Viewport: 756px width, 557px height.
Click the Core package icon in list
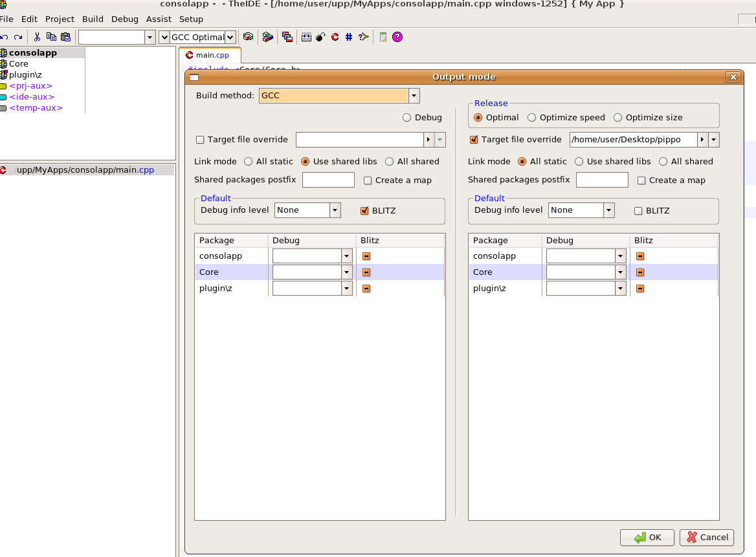click(x=4, y=64)
